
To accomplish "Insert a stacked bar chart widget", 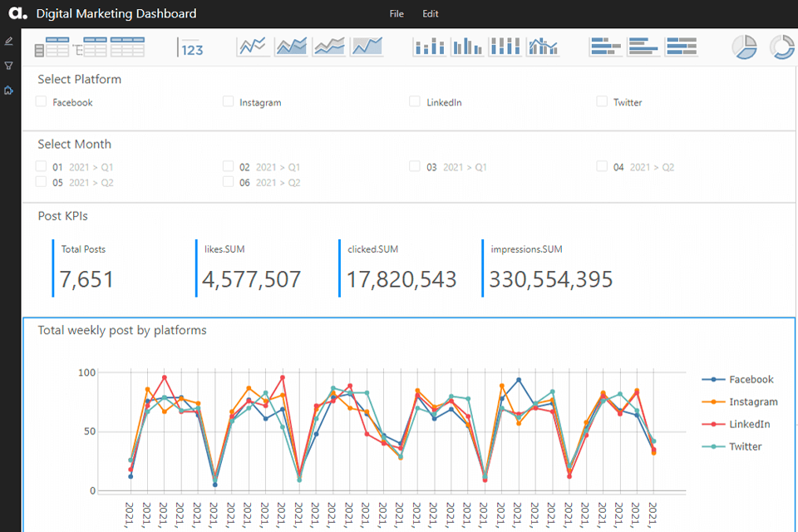I will [606, 47].
